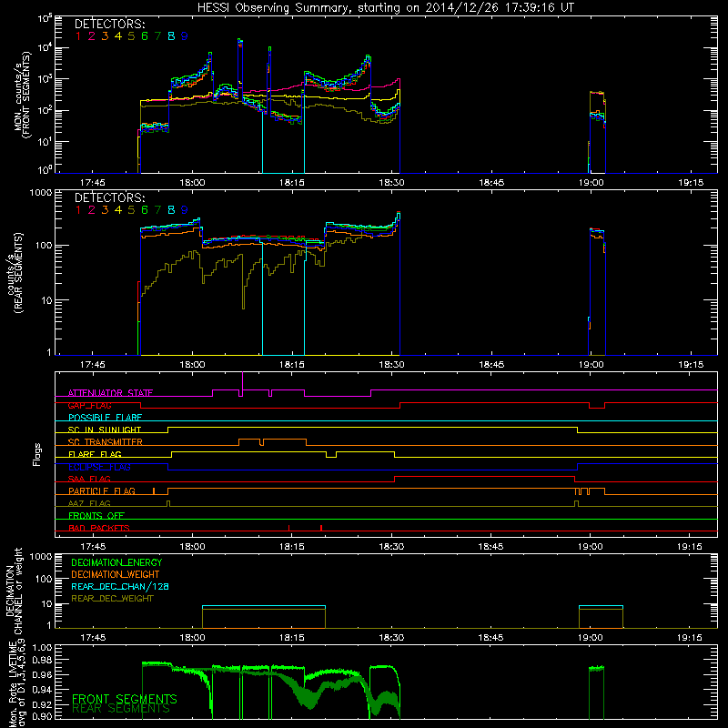Click the SC_IN_SUNLIGHT flag label
This screenshot has height=728, width=728.
coord(105,430)
